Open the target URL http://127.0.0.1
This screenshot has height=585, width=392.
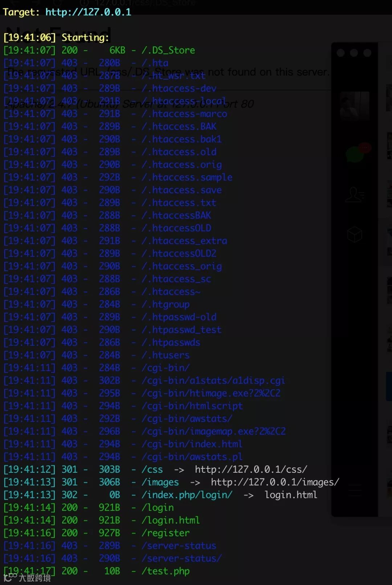(88, 12)
